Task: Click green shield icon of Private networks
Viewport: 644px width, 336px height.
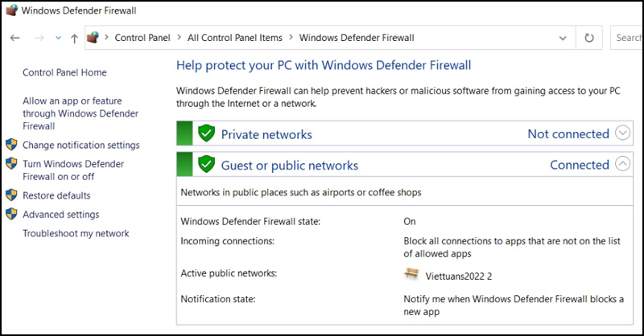Action: point(206,133)
